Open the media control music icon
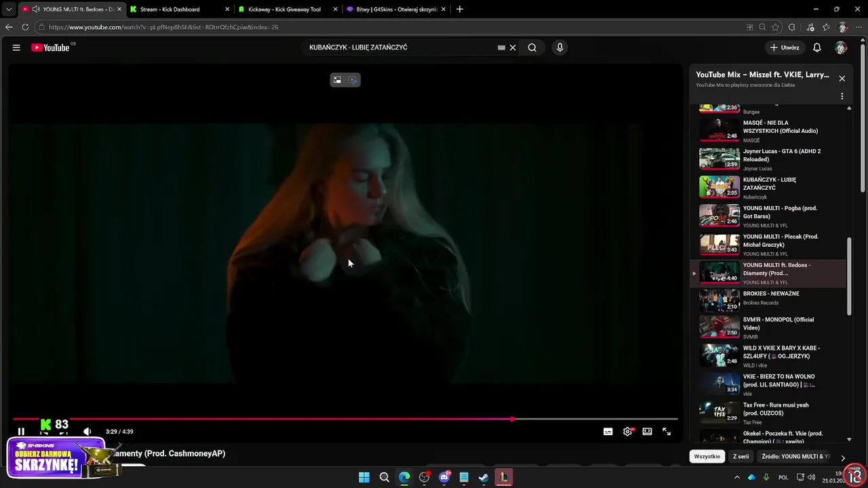Screen dimensions: 868x488 point(810,27)
